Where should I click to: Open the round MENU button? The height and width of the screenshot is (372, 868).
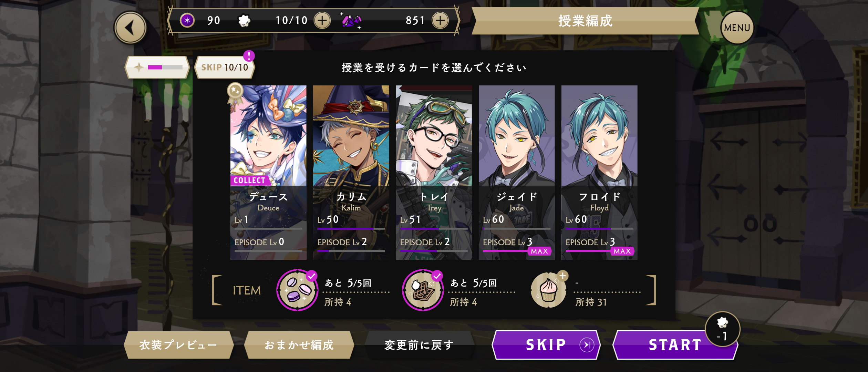737,28
